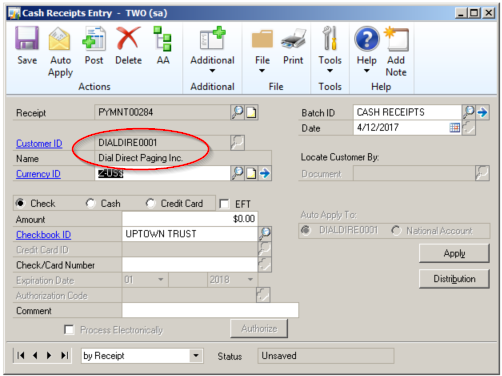The width and height of the screenshot is (502, 376).
Task: Click the Batch ID field
Action: (x=407, y=112)
